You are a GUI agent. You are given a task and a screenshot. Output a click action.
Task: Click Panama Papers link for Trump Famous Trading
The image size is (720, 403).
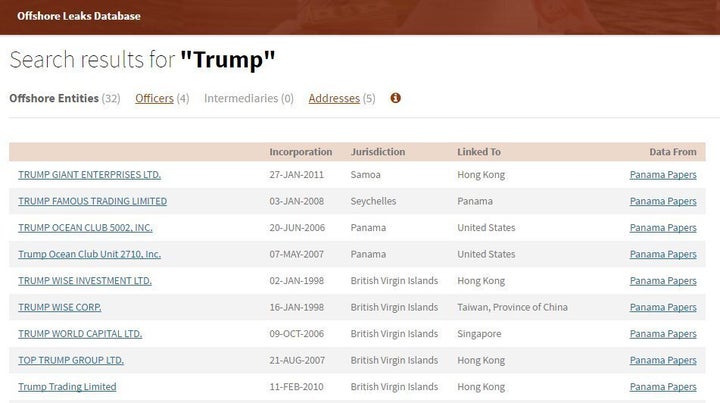pos(663,201)
